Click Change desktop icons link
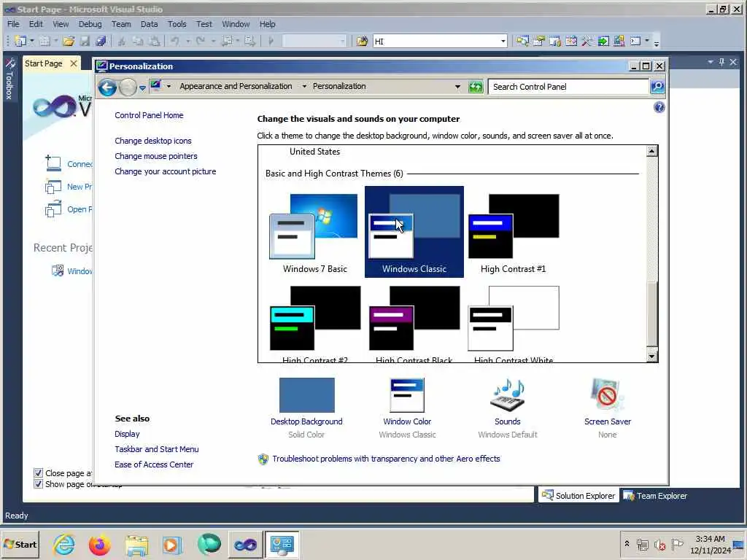747x560 pixels. [153, 141]
